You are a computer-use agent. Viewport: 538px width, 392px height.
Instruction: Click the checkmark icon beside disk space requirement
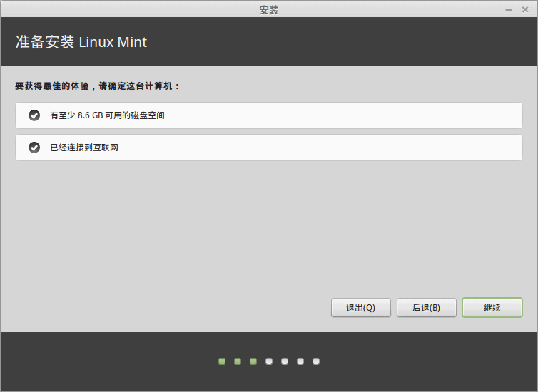click(34, 115)
